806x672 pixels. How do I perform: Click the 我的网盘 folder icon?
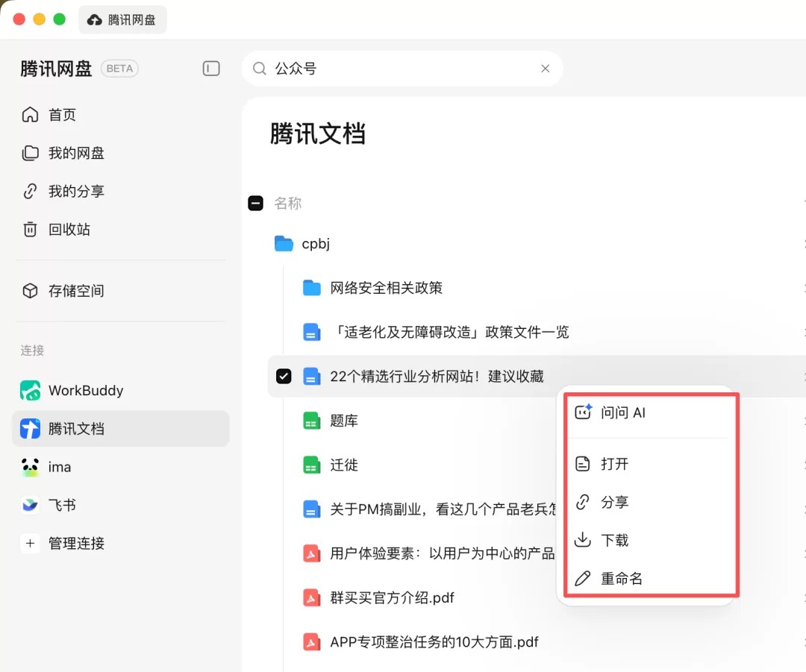pos(30,153)
